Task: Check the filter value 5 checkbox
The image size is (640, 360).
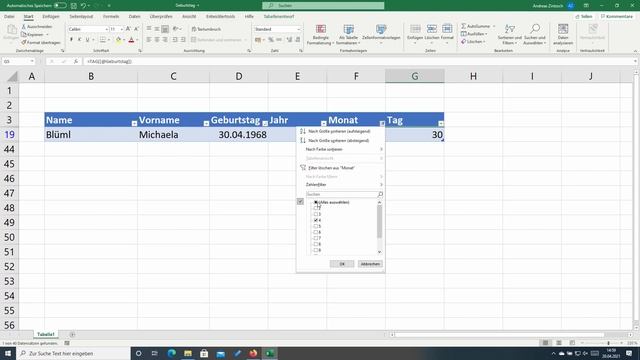Action: coord(316,226)
